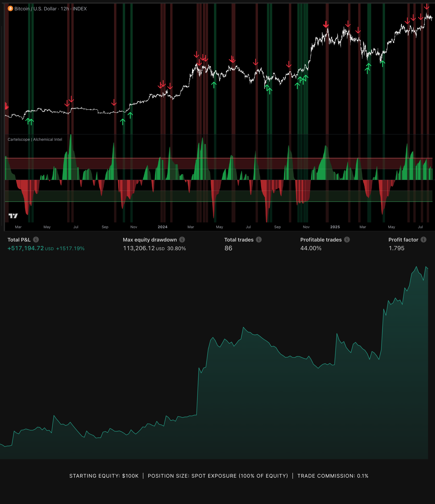This screenshot has width=435, height=504.
Task: Click the TRADE COMMISSION: 0.1% footer text
Action: click(x=333, y=476)
